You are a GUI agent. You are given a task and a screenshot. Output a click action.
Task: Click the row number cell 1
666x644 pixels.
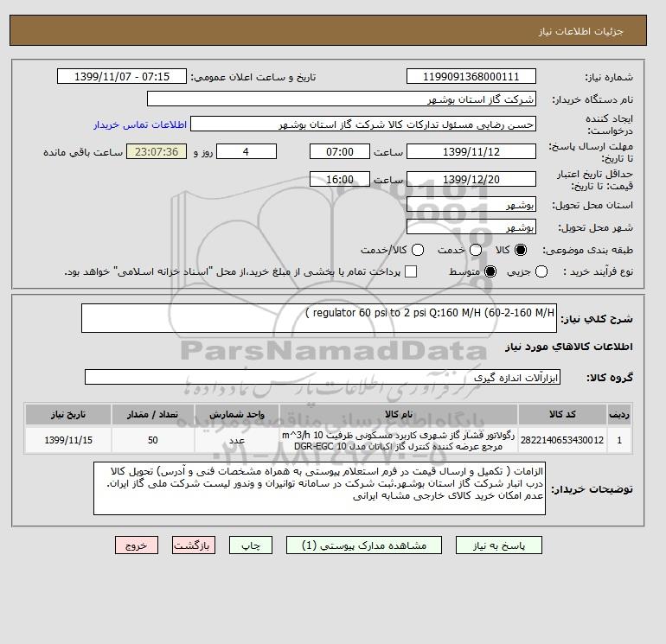pos(619,440)
